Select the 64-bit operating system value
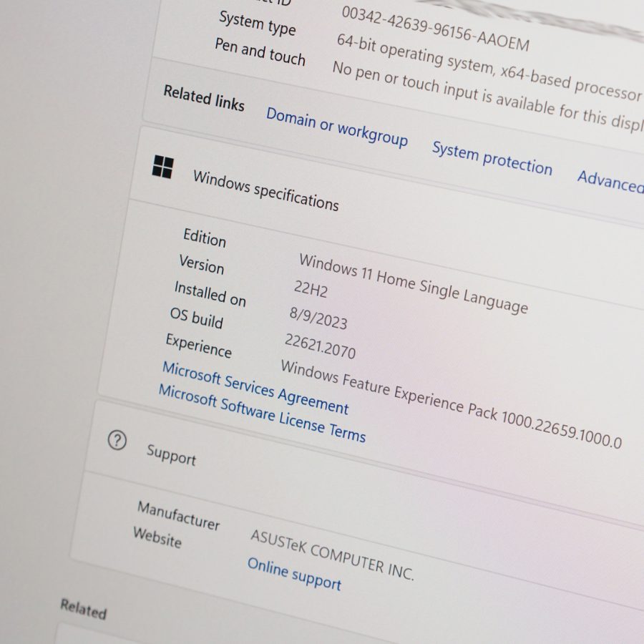Screen dimensions: 644x644 tap(489, 67)
